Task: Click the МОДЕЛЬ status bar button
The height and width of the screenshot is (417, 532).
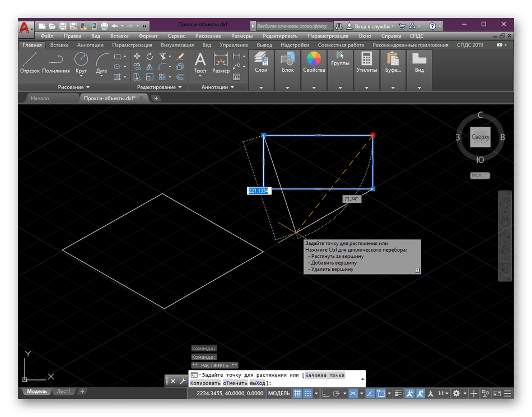Action: click(279, 393)
